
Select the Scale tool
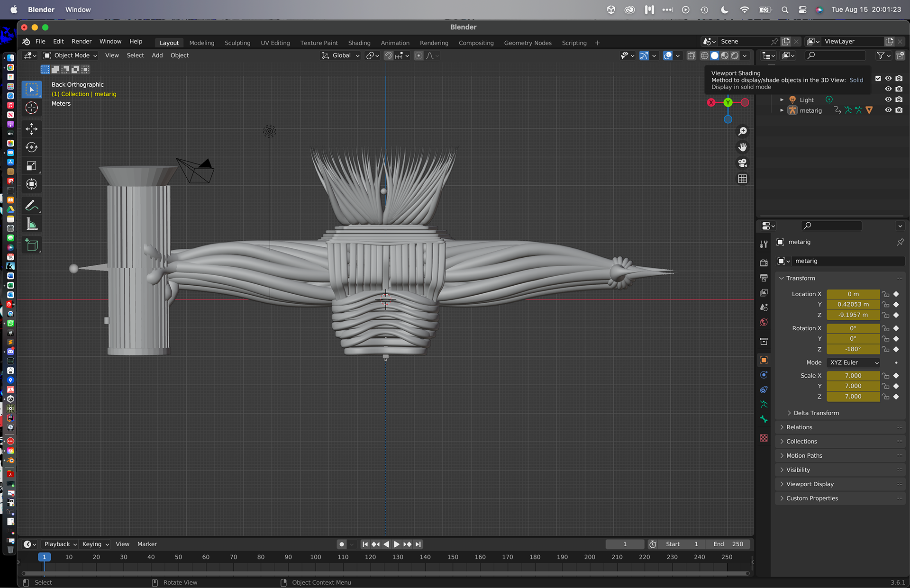point(32,166)
